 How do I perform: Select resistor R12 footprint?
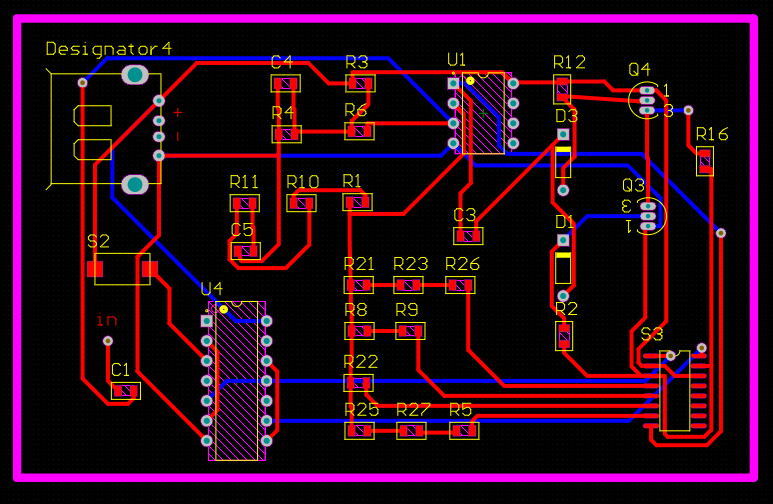pyautogui.click(x=562, y=89)
